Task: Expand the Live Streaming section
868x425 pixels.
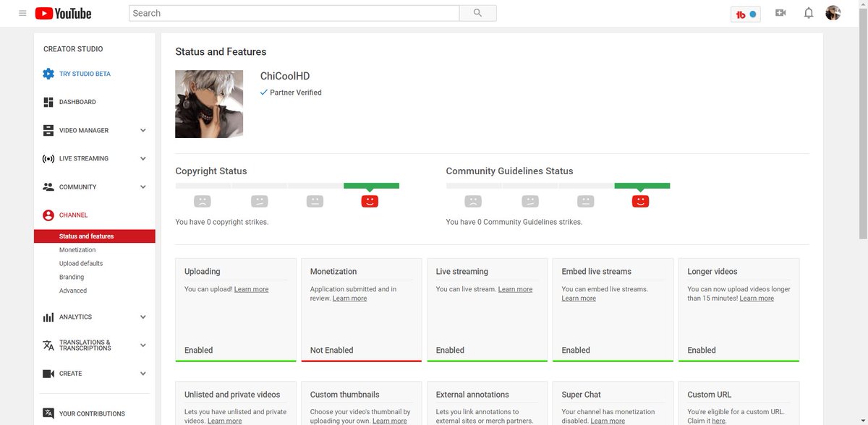Action: coord(143,158)
